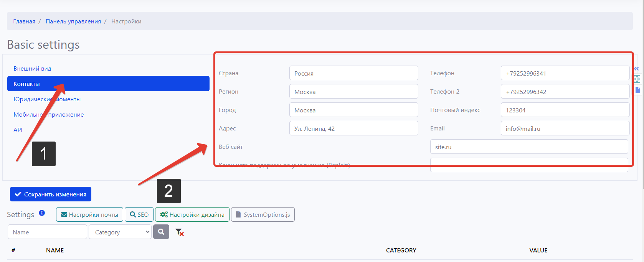Click the blue document icon on right edge
The height and width of the screenshot is (262, 644).
(637, 90)
